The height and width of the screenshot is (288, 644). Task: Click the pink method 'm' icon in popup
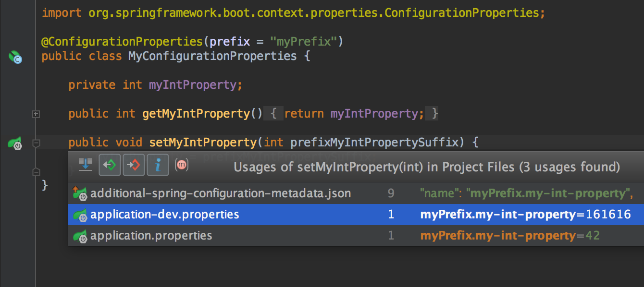[x=182, y=165]
